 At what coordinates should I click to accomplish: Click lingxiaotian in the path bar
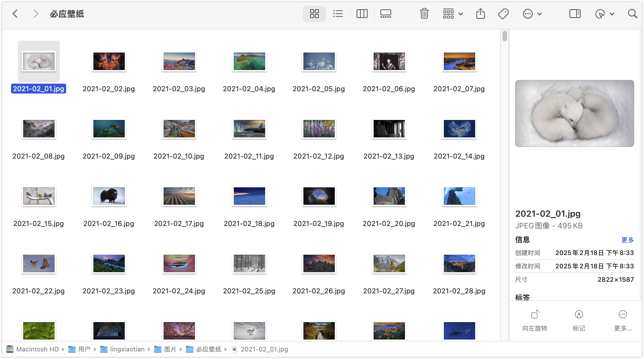(127, 349)
